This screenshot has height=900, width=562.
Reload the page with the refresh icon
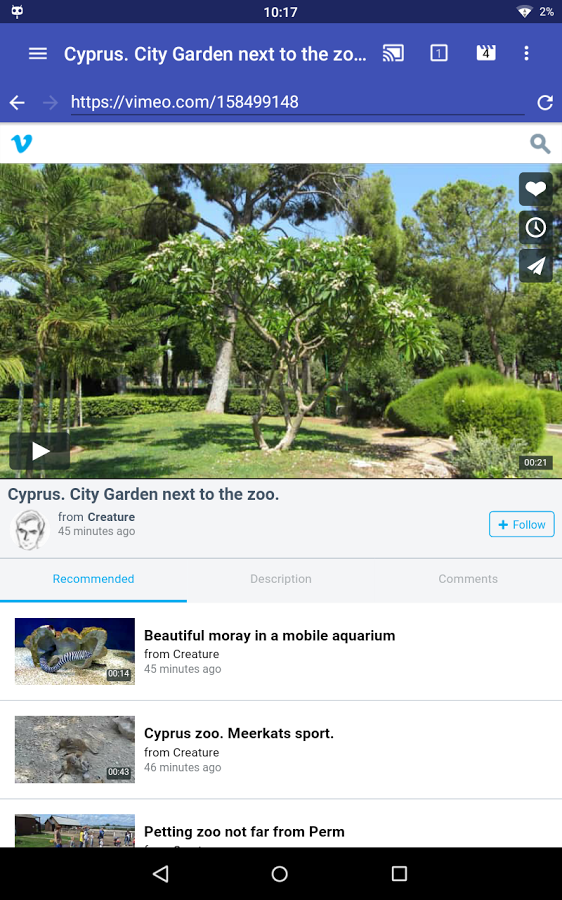point(545,103)
